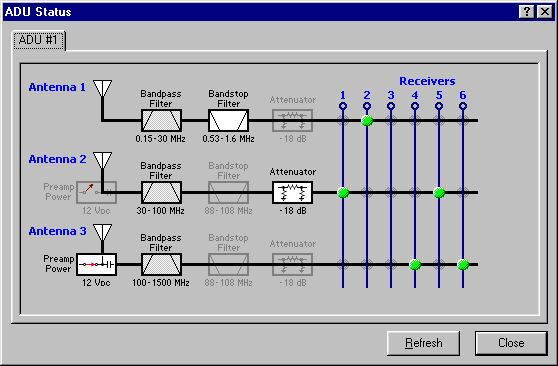
Task: Click Antenna 3 bandpass filter 100-1500 MHz icon
Action: 161,265
